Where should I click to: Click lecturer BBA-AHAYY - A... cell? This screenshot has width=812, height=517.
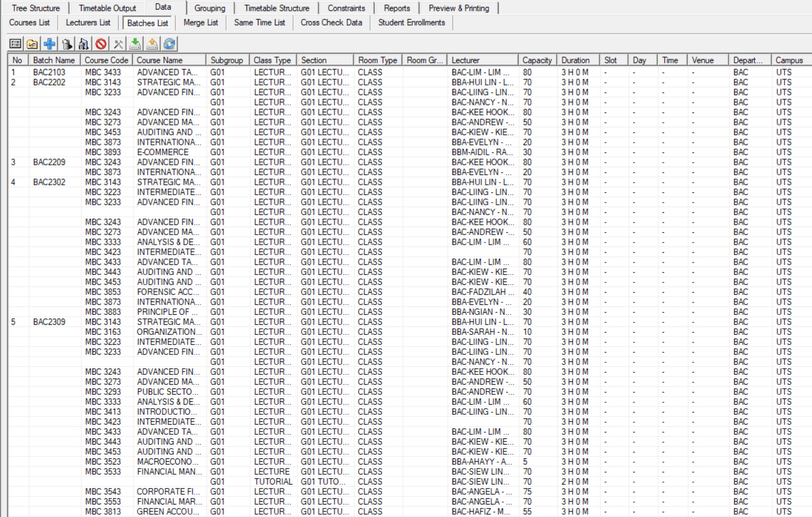click(x=482, y=462)
